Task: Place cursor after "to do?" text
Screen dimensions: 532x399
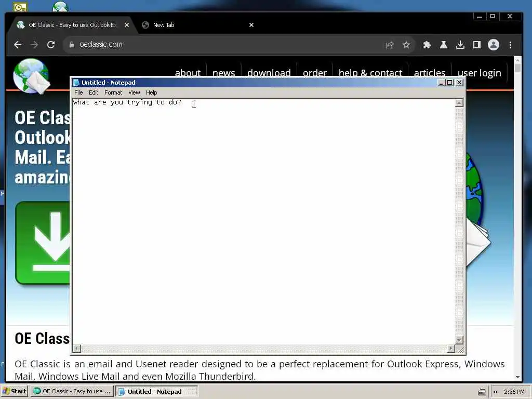Action: (x=182, y=102)
